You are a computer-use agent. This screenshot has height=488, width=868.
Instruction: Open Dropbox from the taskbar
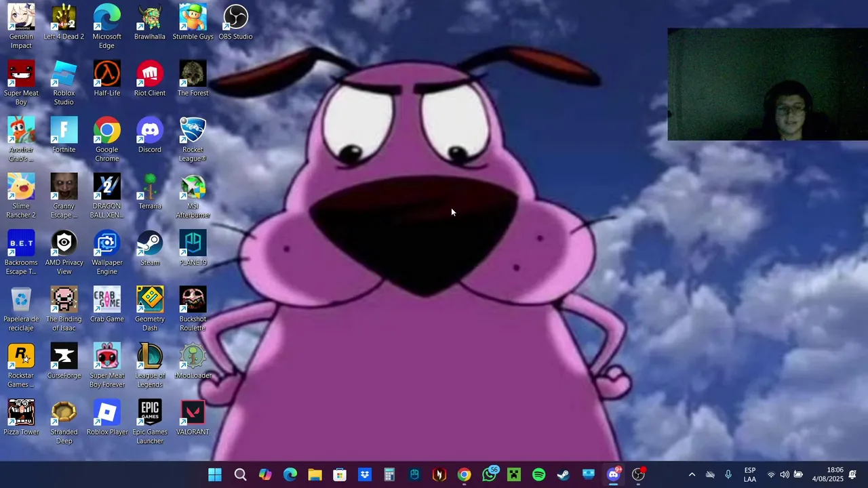pyautogui.click(x=365, y=474)
